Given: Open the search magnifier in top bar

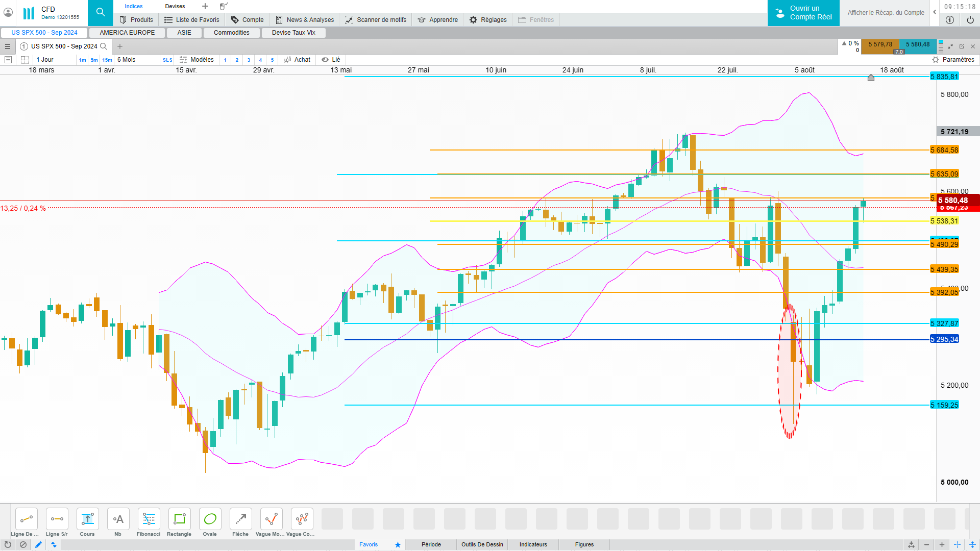Looking at the screenshot, I should pos(101,13).
